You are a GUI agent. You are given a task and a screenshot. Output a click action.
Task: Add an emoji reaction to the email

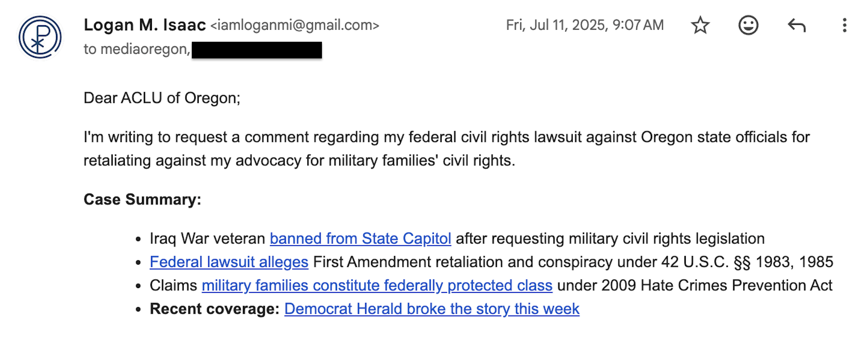[x=748, y=25]
